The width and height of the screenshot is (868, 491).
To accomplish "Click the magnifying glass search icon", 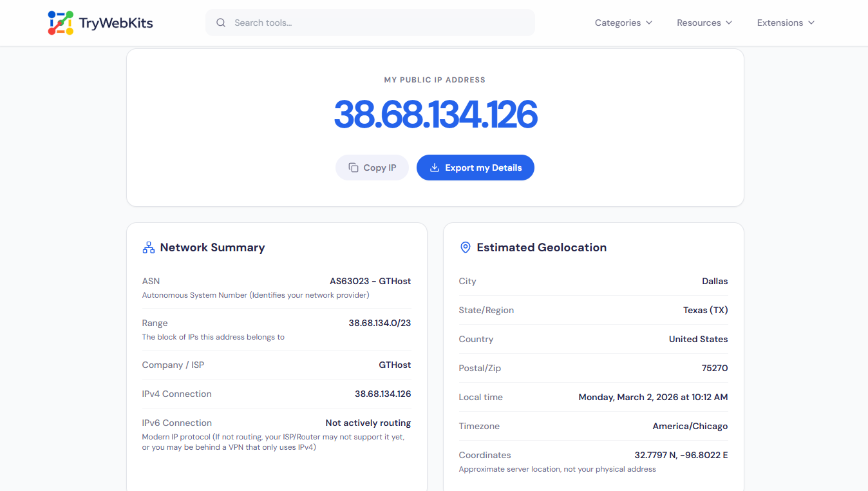I will click(x=221, y=22).
